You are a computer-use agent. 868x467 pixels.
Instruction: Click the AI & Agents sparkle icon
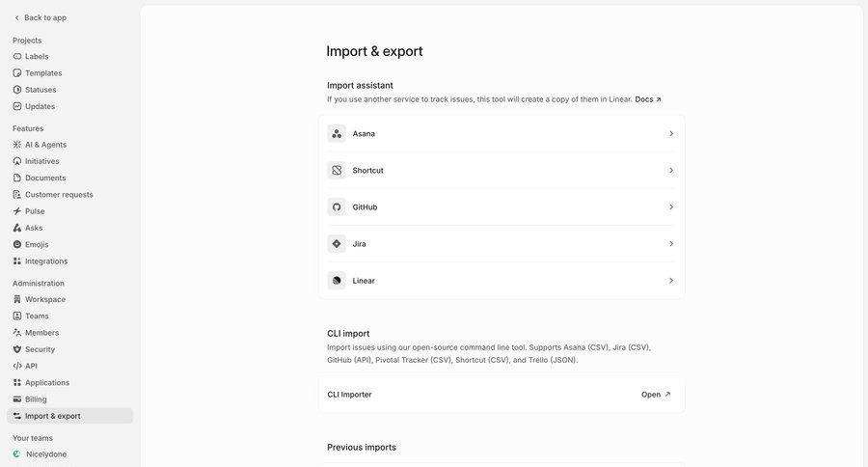17,145
